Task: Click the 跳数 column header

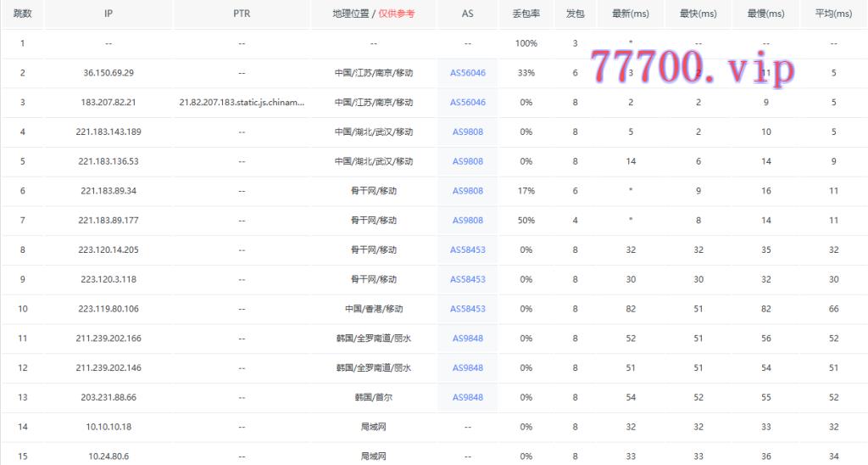Action: (x=23, y=14)
